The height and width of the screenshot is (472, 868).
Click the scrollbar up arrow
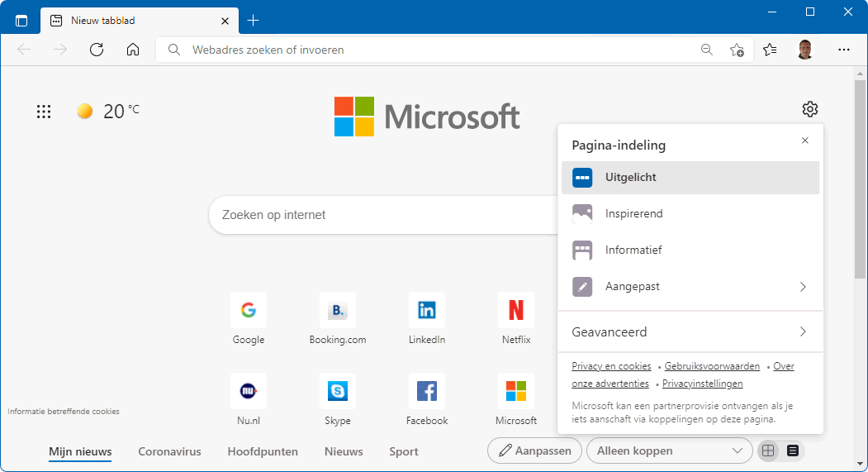click(x=860, y=73)
